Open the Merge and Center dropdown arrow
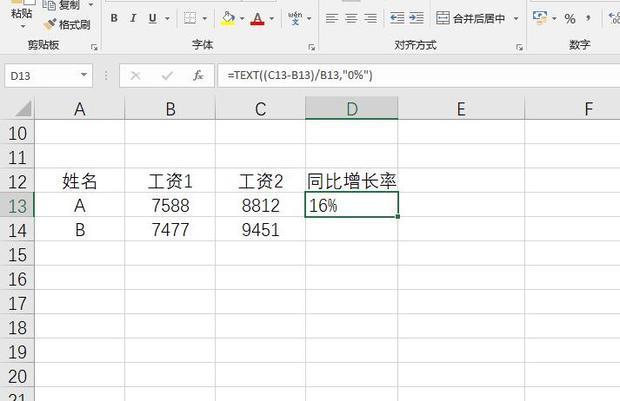 [516, 19]
